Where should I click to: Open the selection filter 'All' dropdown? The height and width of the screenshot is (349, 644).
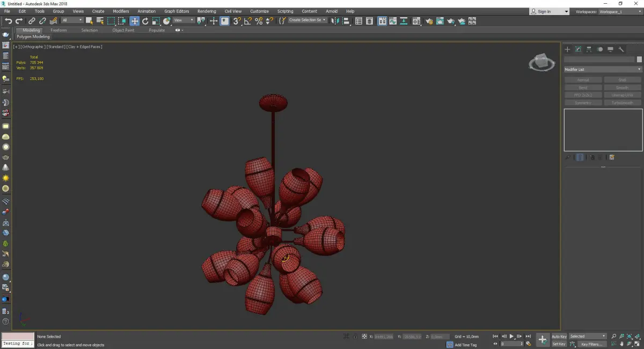point(72,20)
